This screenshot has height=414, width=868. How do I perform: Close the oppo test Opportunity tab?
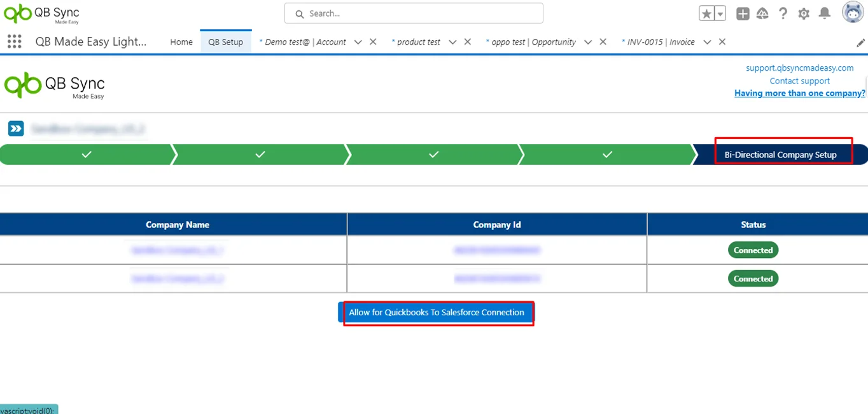point(603,41)
